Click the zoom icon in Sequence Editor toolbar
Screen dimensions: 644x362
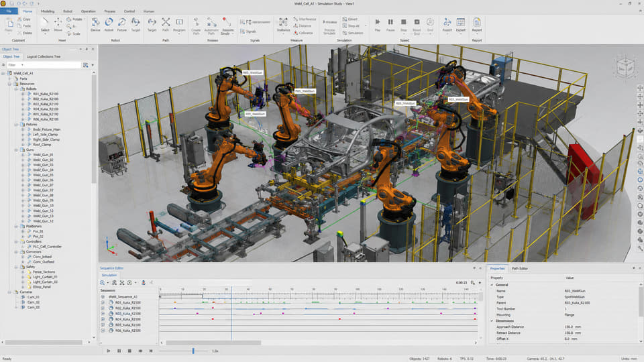coord(102,282)
